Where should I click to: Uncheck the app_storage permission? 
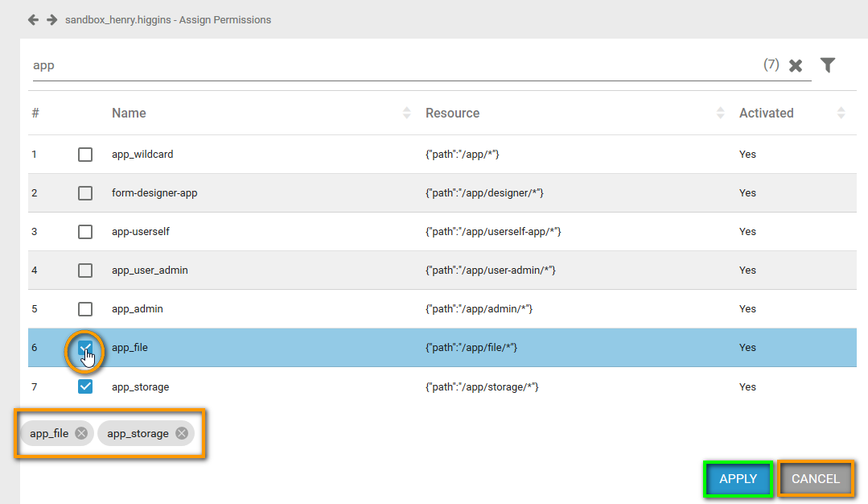click(85, 386)
